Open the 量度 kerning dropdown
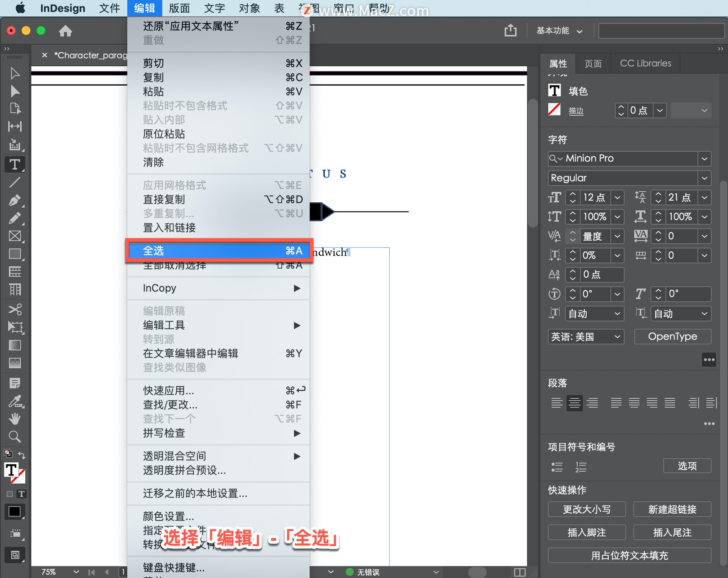The image size is (728, 578). (617, 236)
